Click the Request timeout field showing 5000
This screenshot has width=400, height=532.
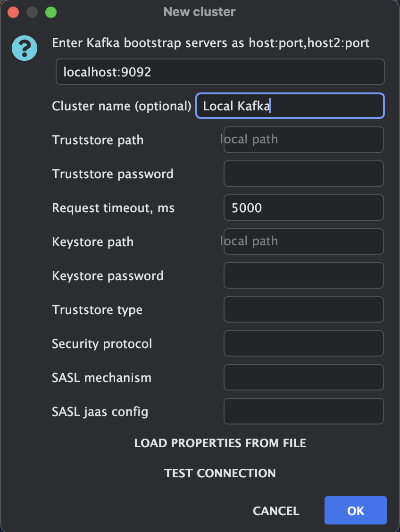tap(303, 208)
